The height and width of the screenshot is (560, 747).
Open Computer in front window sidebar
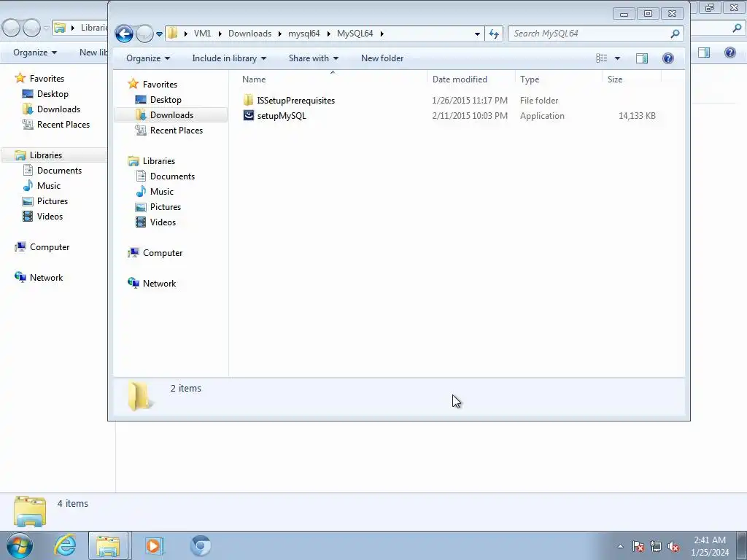[x=163, y=253]
